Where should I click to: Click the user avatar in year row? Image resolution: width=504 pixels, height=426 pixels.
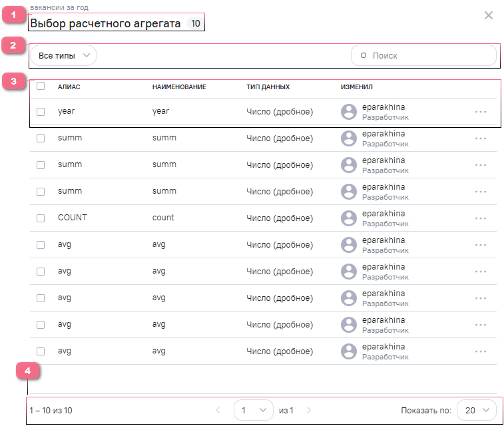tap(348, 112)
